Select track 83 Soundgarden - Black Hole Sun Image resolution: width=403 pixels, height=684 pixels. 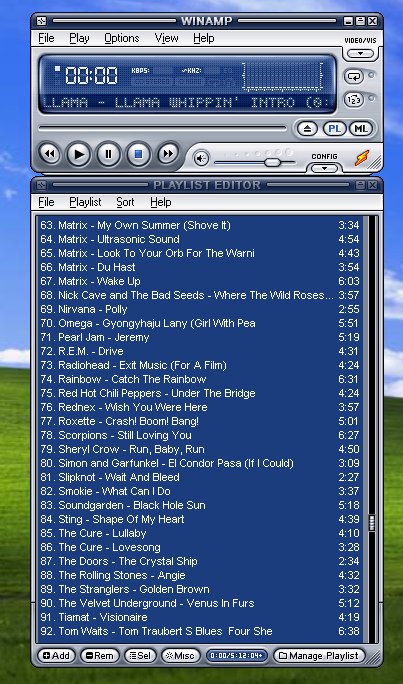click(x=200, y=505)
